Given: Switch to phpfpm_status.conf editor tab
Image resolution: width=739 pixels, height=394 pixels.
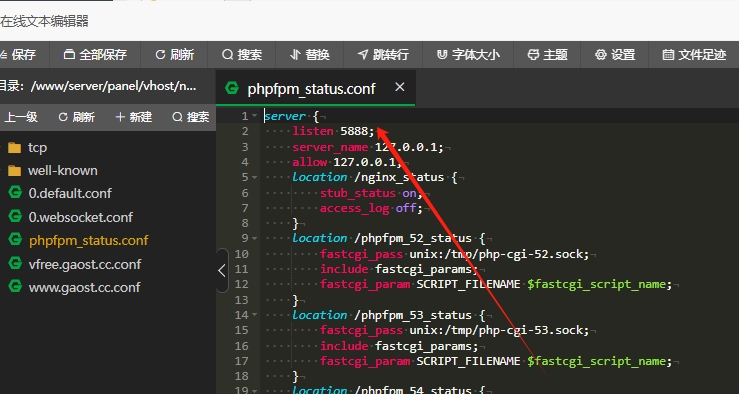Looking at the screenshot, I should (x=316, y=88).
